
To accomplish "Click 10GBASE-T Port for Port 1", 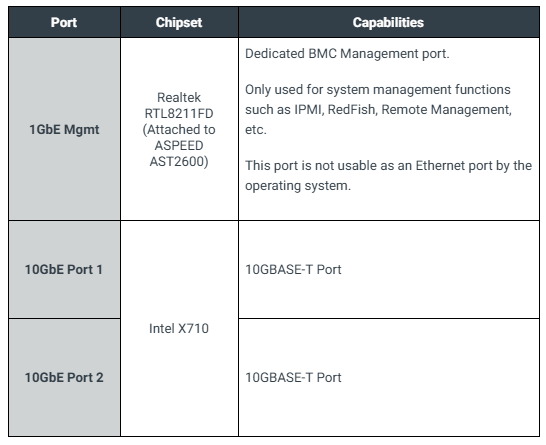I will click(x=293, y=270).
